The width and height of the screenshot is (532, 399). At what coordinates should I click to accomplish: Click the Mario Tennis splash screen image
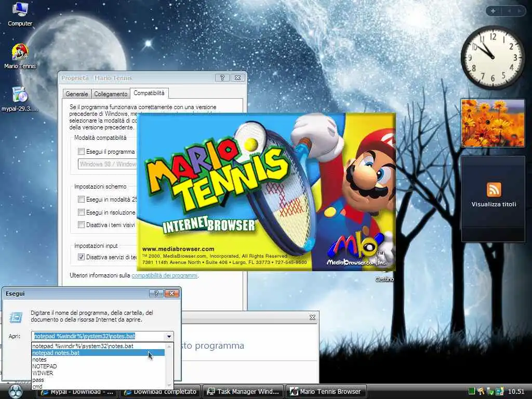(266, 192)
